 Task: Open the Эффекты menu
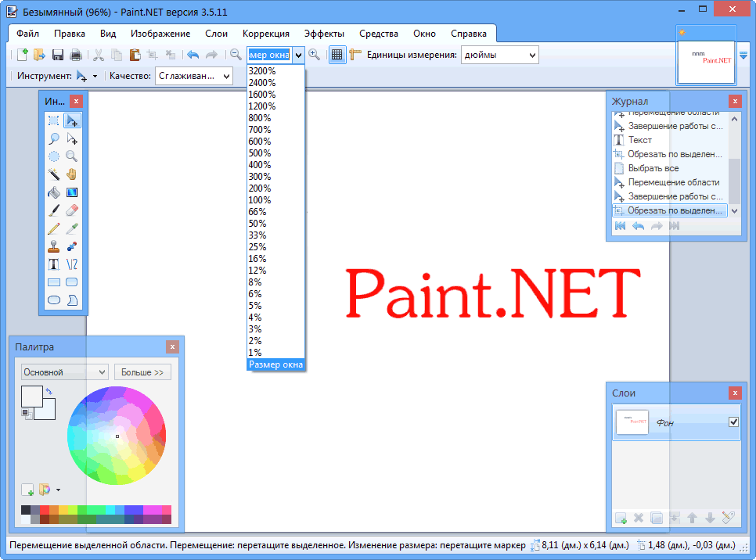click(x=323, y=34)
